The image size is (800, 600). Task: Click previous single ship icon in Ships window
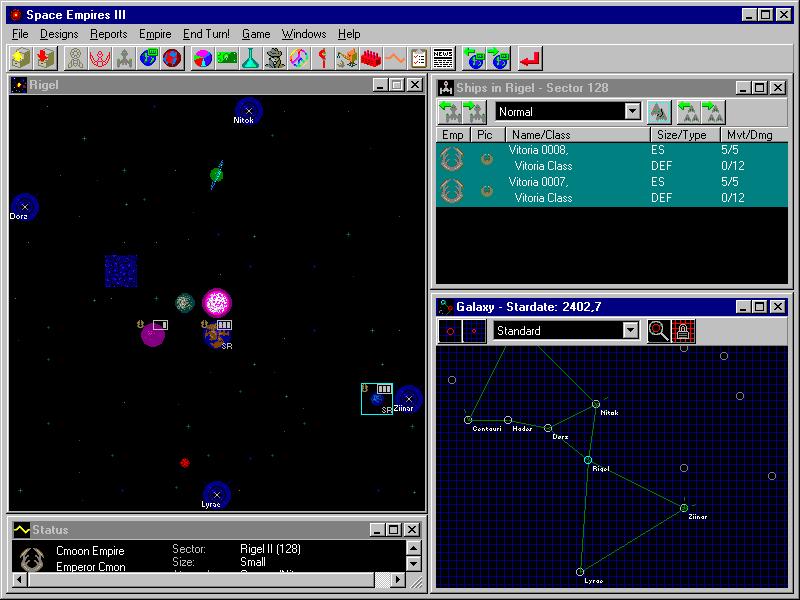(x=451, y=112)
